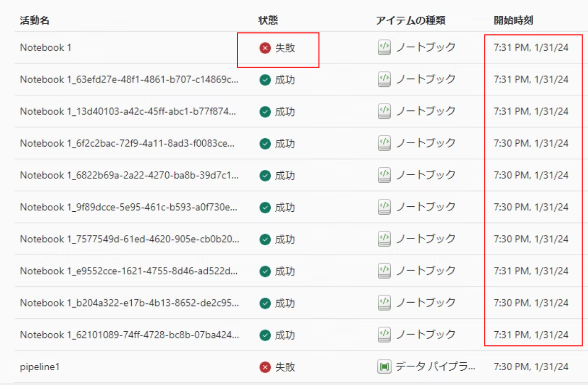Screen dimensions: 588x386
Task: Click start time 7:30 PM of pipeline1
Action: [x=531, y=366]
